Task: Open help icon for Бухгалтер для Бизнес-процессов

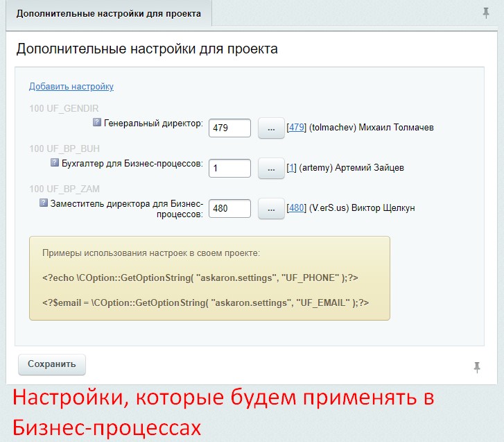Action: point(55,162)
